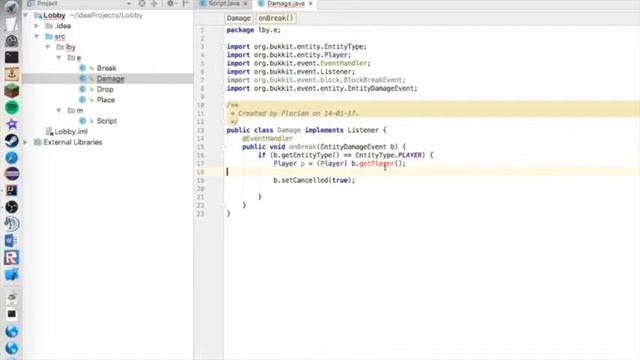Click Break class icon in tree
640x360 pixels.
pos(83,68)
